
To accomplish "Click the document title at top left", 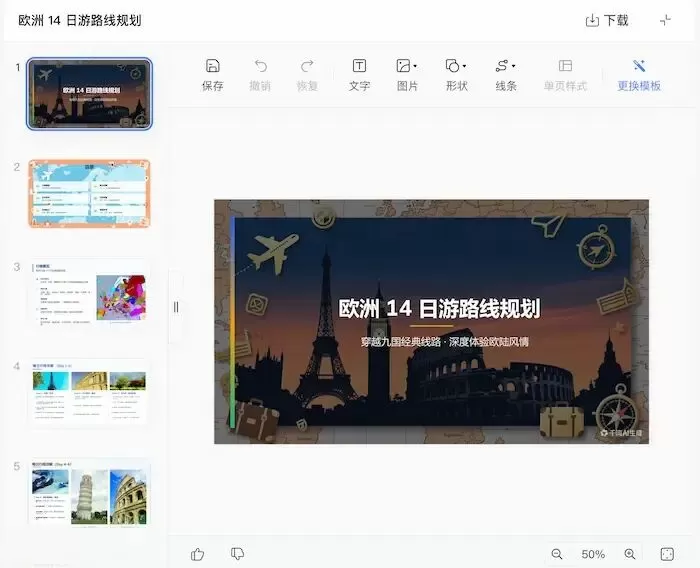I will pyautogui.click(x=80, y=21).
